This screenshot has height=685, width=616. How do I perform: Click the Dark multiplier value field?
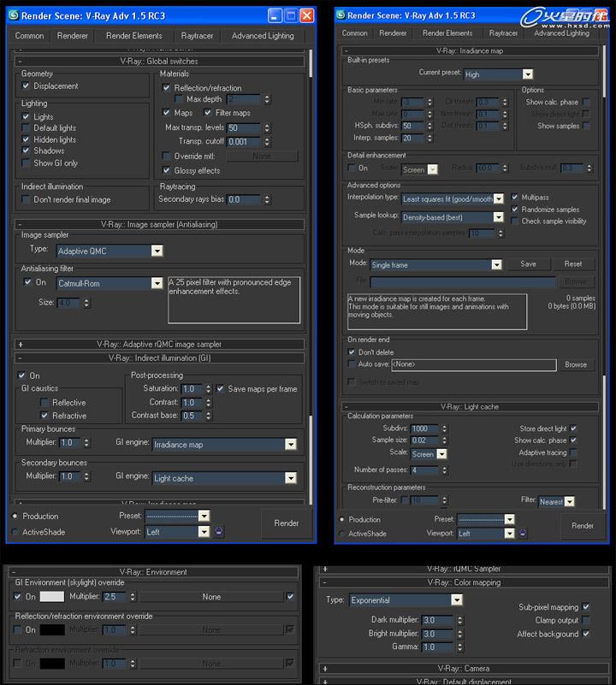pyautogui.click(x=438, y=620)
